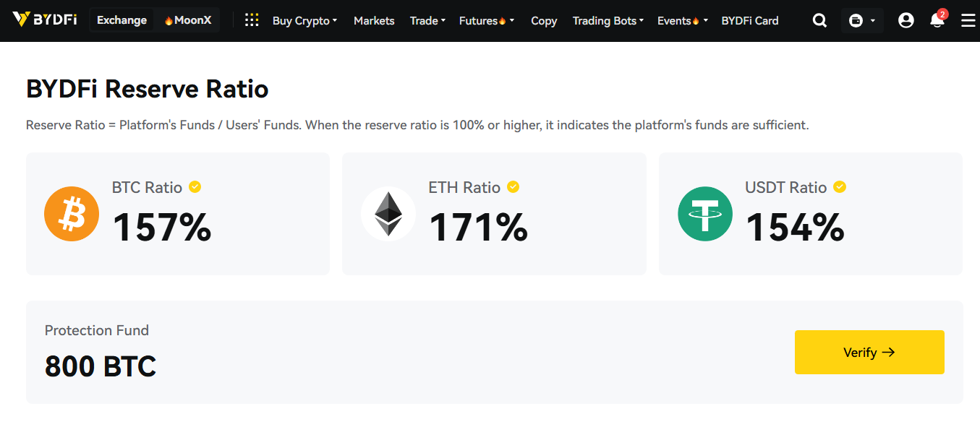Click the USDT Ratio verified badge

(840, 187)
